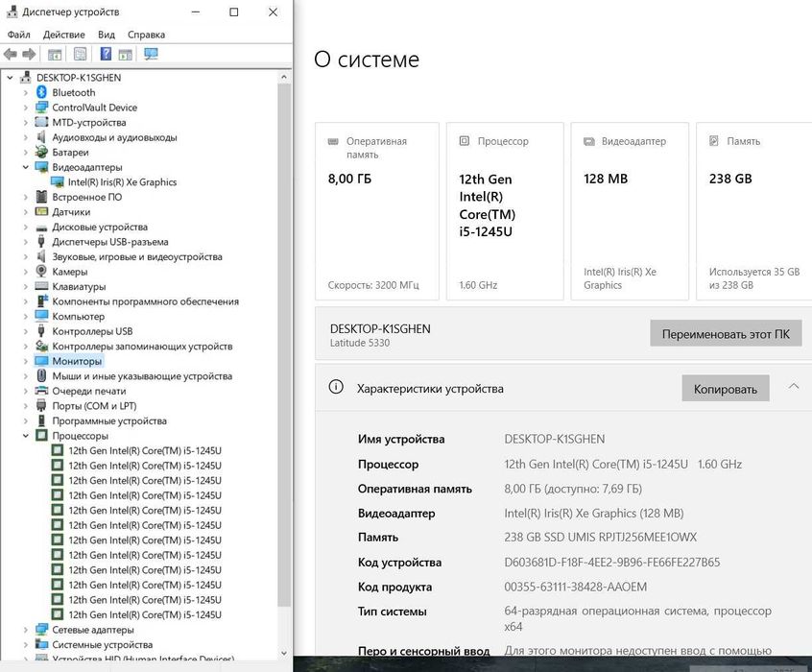Expand the Программные устройства node arrow

[x=25, y=421]
